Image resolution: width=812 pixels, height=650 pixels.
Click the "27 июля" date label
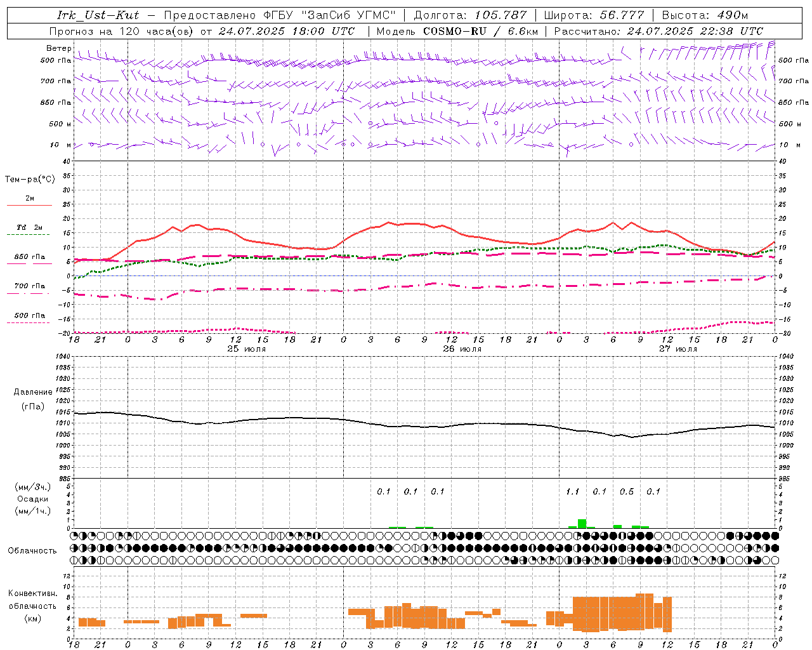pyautogui.click(x=678, y=349)
